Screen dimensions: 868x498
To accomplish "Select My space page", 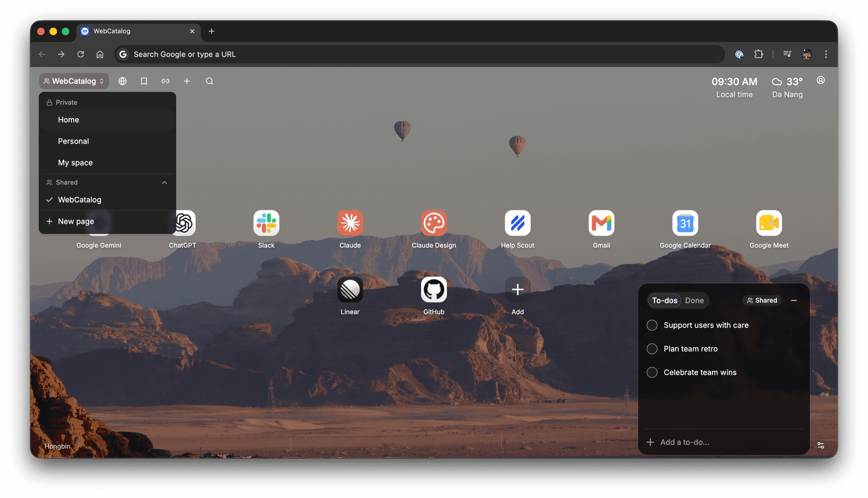I will 107,163.
